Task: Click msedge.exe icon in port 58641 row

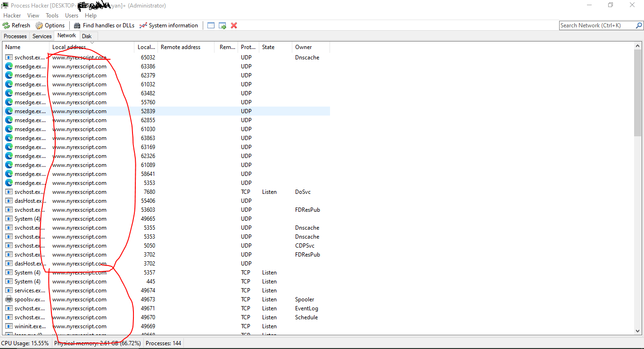Action: tap(9, 174)
